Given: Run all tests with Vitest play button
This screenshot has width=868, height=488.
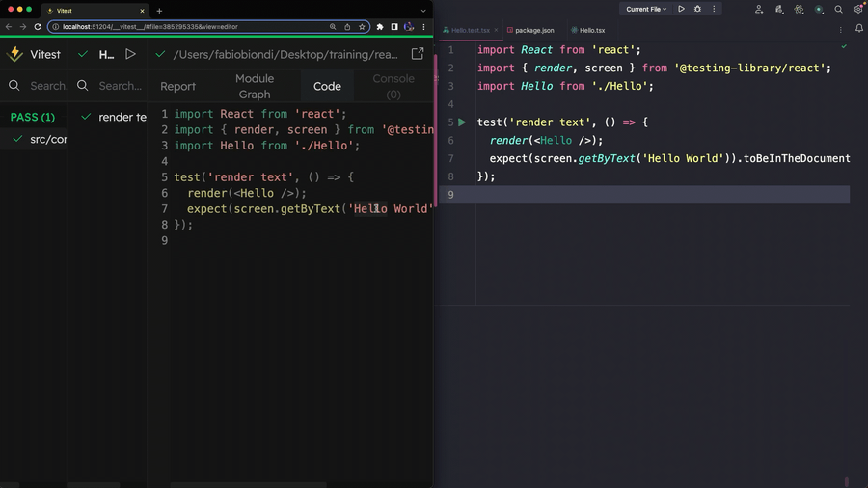Looking at the screenshot, I should click(x=130, y=54).
